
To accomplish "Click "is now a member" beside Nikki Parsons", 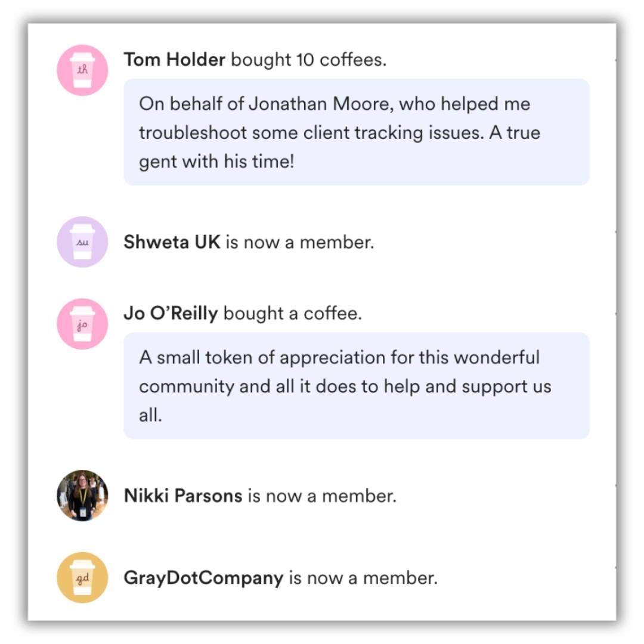I will coord(322,496).
